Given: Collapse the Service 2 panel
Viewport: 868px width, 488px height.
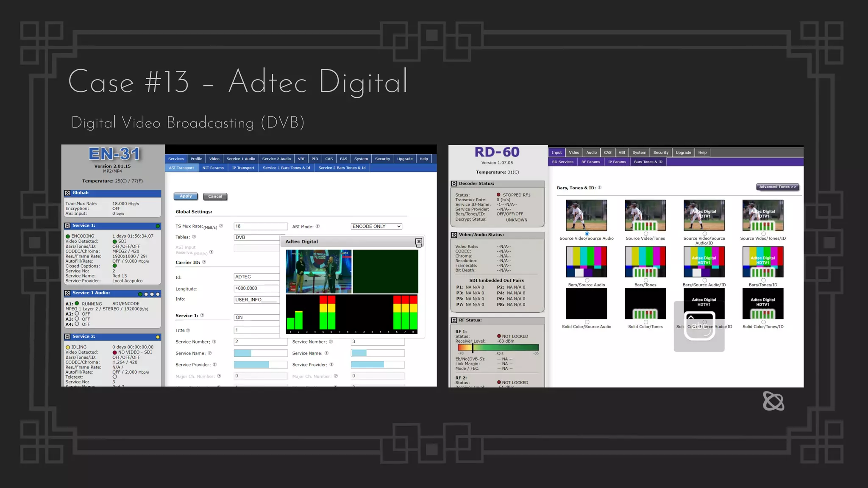Looking at the screenshot, I should (x=67, y=337).
